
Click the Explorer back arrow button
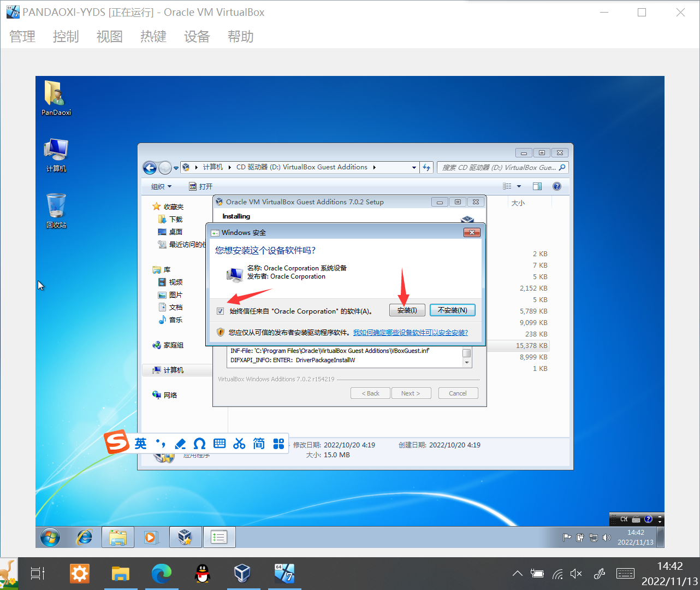coord(150,168)
